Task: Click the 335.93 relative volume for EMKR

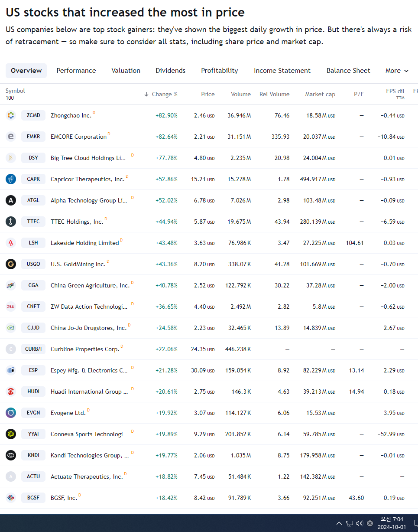Action: click(280, 137)
